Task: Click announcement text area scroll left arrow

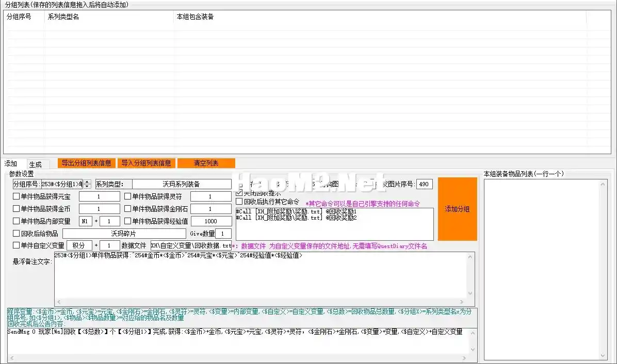Action: (12, 358)
